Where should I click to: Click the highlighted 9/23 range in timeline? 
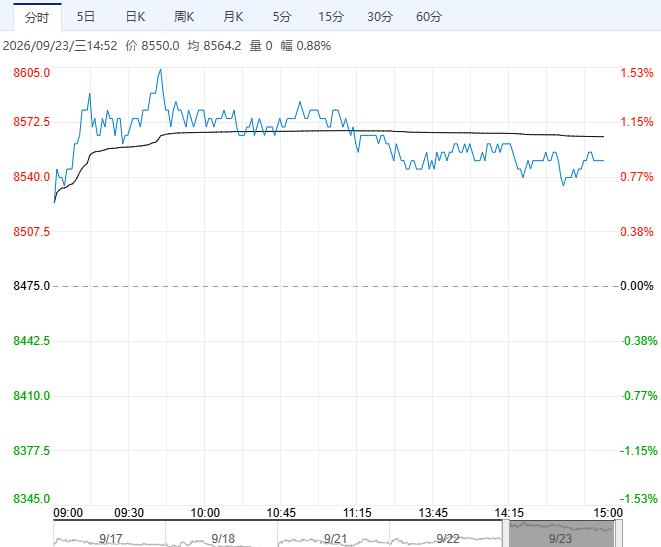coord(561,534)
